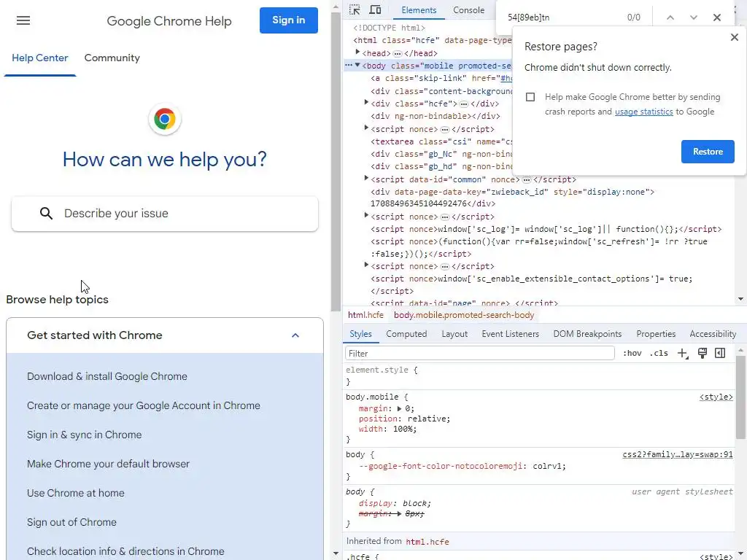Dismiss the Restore pages popup

(x=734, y=37)
